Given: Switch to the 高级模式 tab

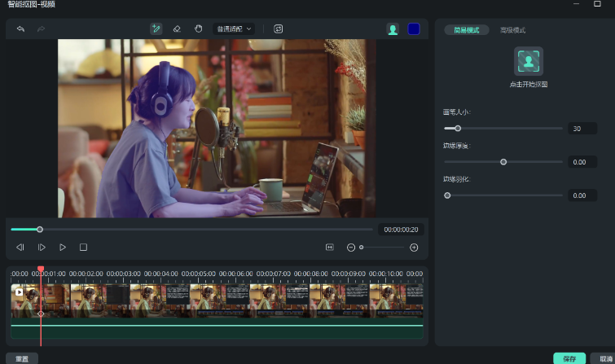Looking at the screenshot, I should pos(512,30).
